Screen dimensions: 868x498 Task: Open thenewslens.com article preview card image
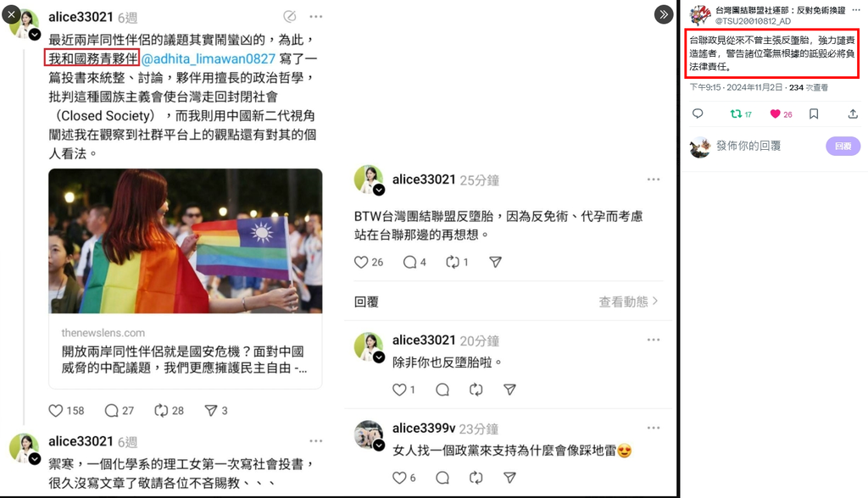[186, 241]
